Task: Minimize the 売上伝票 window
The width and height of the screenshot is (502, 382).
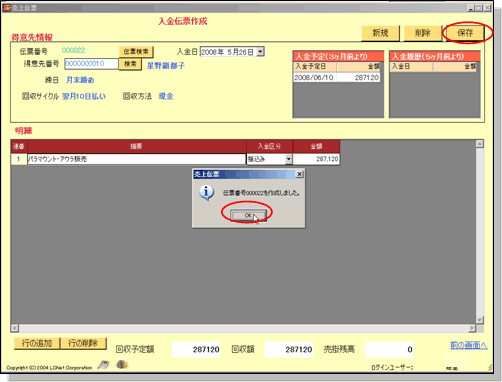Action: [x=471, y=8]
